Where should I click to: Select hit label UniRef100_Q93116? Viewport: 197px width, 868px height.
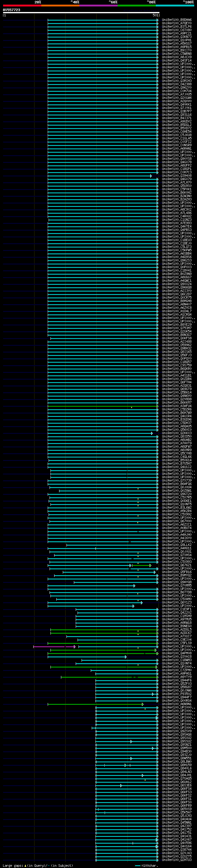[177, 115]
